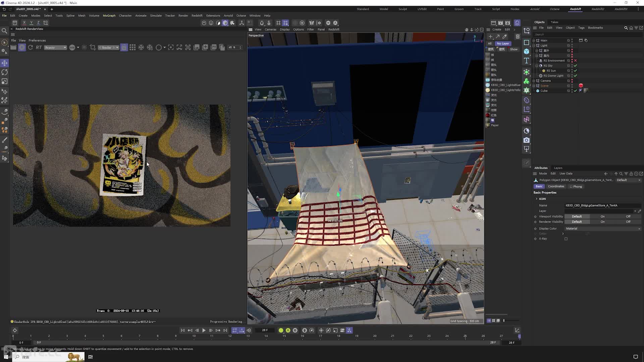Start Redshift IPR render button

(x=22, y=47)
